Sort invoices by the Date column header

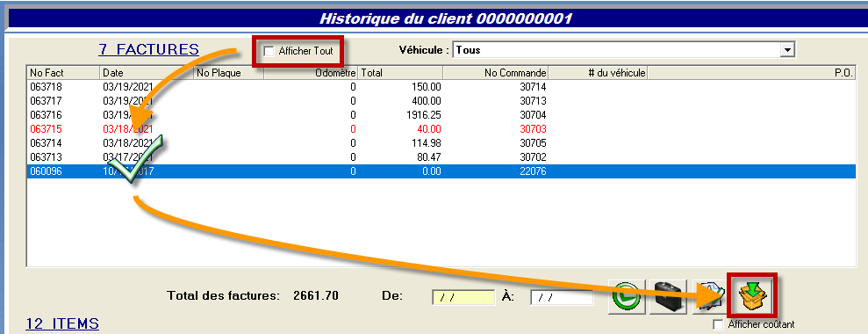point(147,73)
